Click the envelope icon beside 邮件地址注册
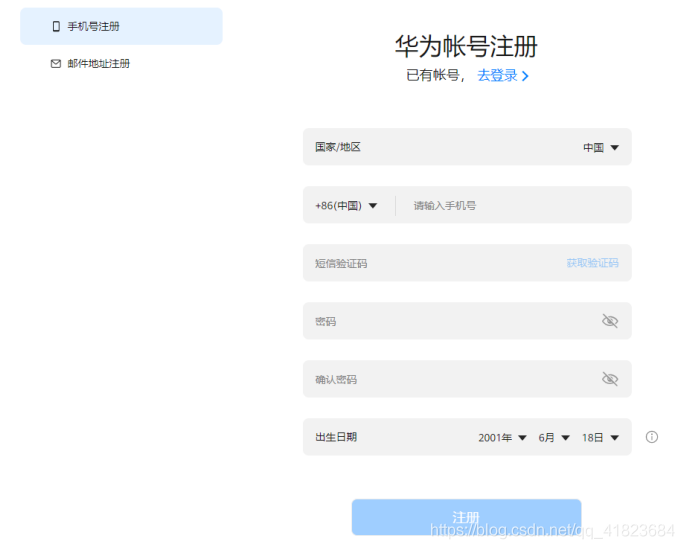This screenshot has height=549, width=684. (x=56, y=64)
